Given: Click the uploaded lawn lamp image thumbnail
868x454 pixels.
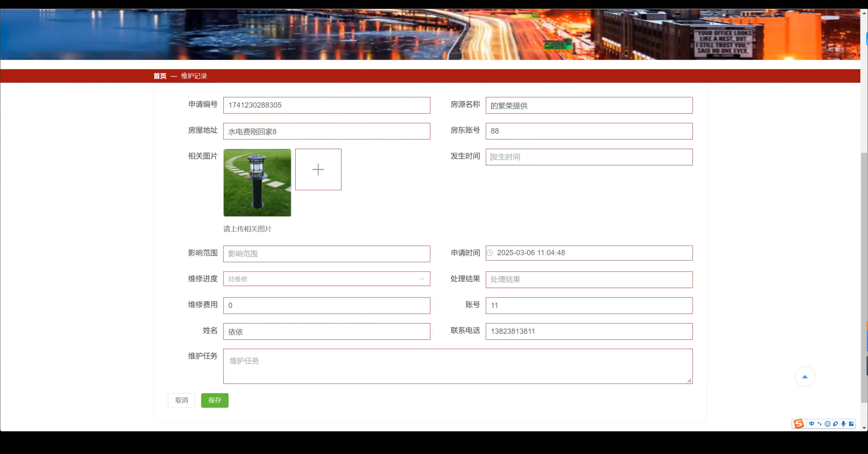Looking at the screenshot, I should (257, 183).
